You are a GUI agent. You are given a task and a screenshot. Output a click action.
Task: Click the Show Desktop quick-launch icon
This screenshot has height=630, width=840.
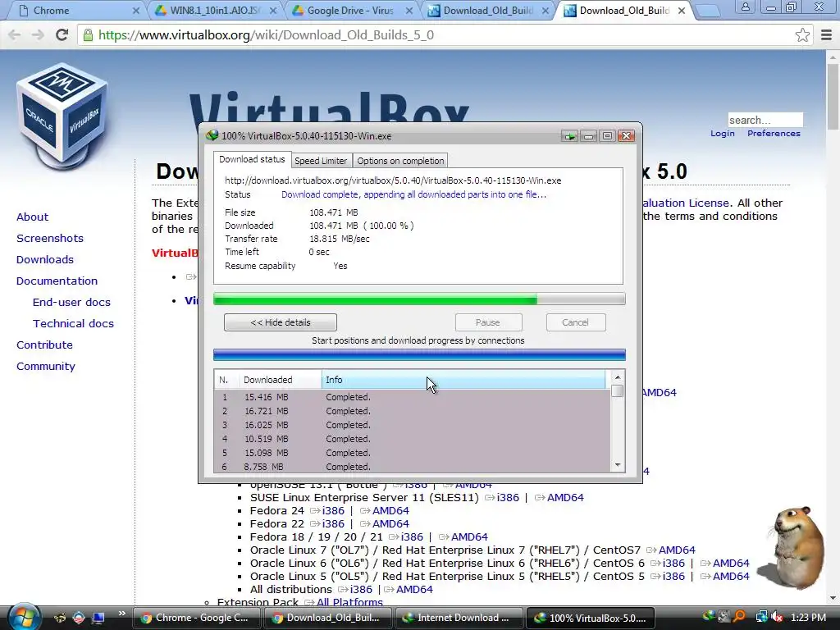pos(98,618)
